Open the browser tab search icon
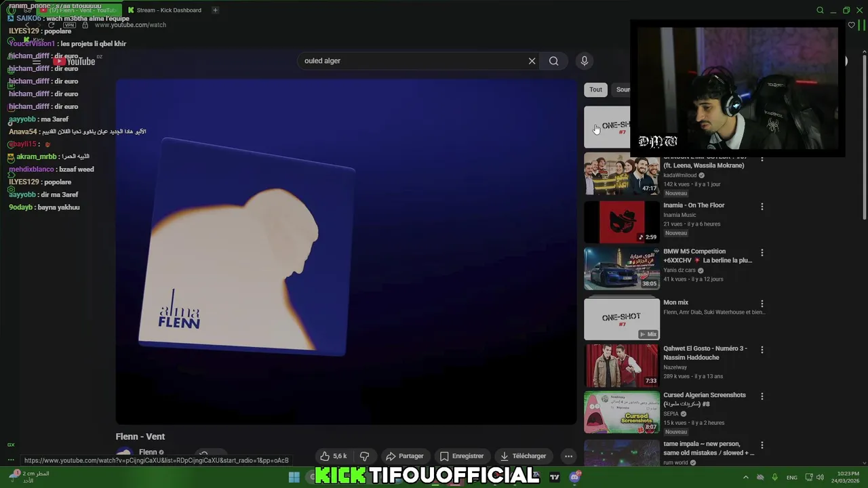 [820, 10]
